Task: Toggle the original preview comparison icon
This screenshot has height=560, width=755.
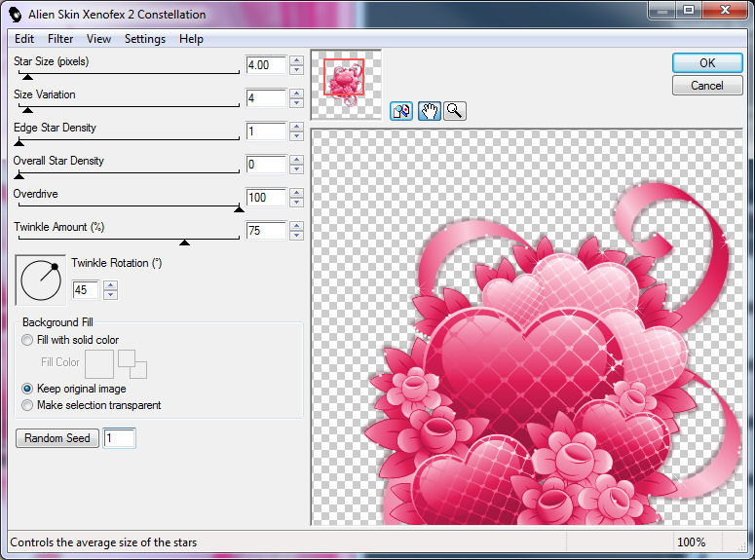Action: tap(401, 111)
